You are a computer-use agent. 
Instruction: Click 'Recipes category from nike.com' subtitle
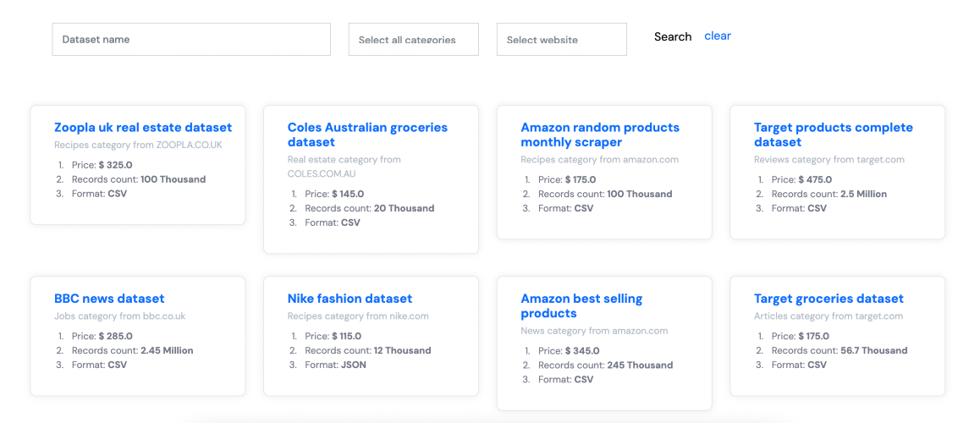tap(358, 316)
